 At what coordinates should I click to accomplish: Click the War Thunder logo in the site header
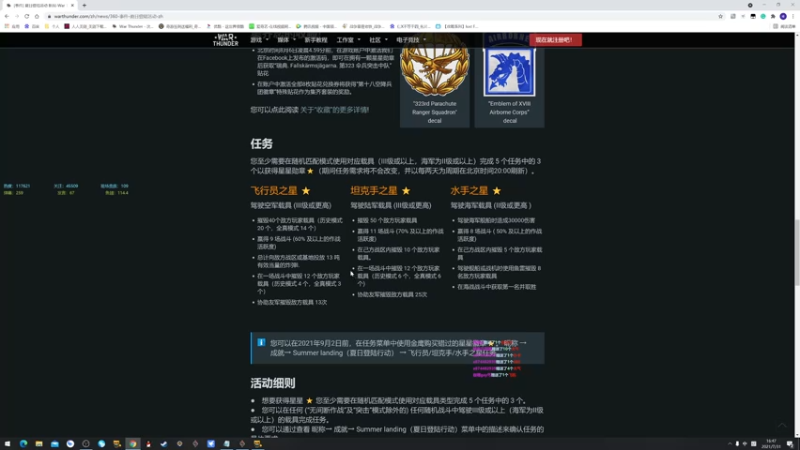click(x=226, y=40)
